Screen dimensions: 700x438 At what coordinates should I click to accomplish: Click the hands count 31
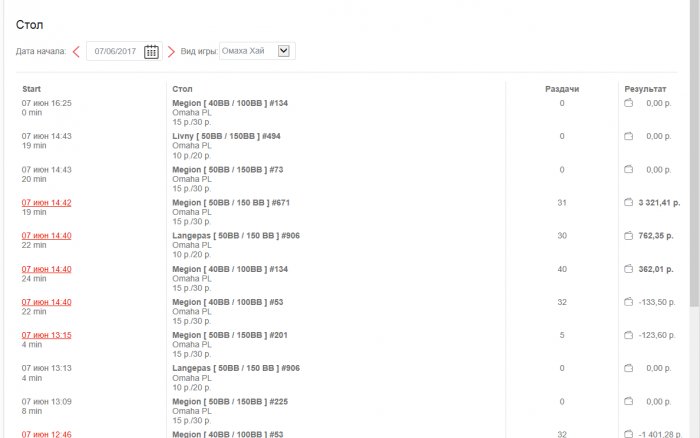pyautogui.click(x=562, y=203)
